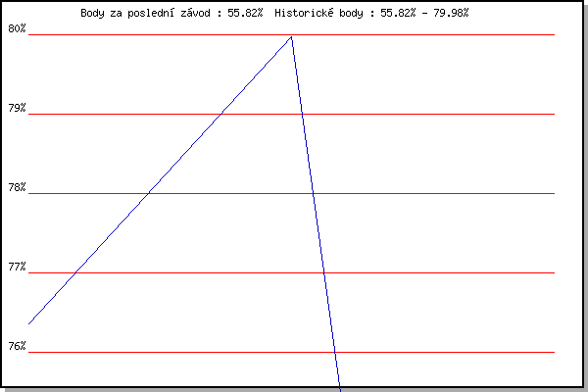The image size is (588, 392).
Task: Click the peak of the blue line
Action: 291,37
